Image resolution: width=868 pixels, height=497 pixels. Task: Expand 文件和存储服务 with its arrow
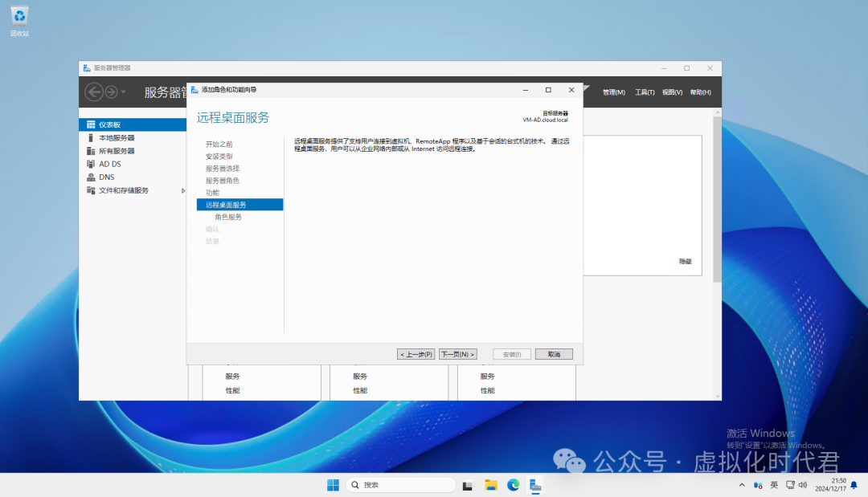pyautogui.click(x=183, y=190)
